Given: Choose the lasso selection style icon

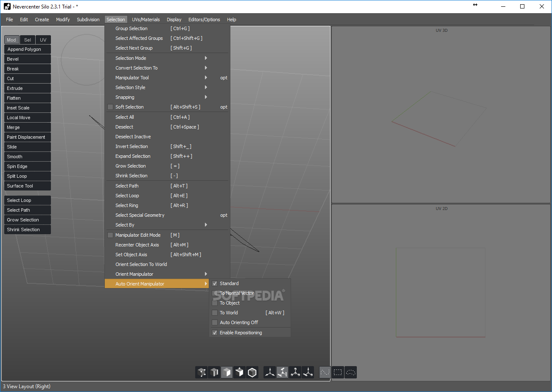Looking at the screenshot, I should coord(350,372).
